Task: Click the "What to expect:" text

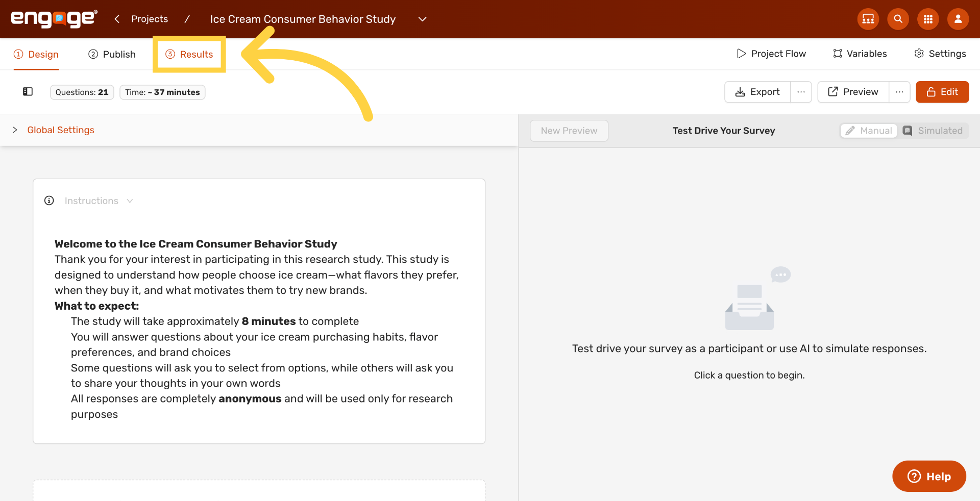Action: point(97,306)
